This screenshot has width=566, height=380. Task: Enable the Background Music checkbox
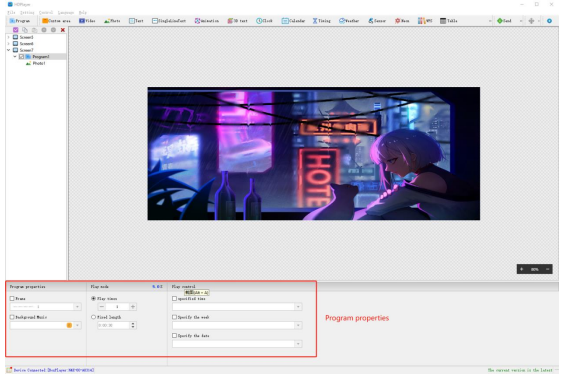click(x=12, y=317)
